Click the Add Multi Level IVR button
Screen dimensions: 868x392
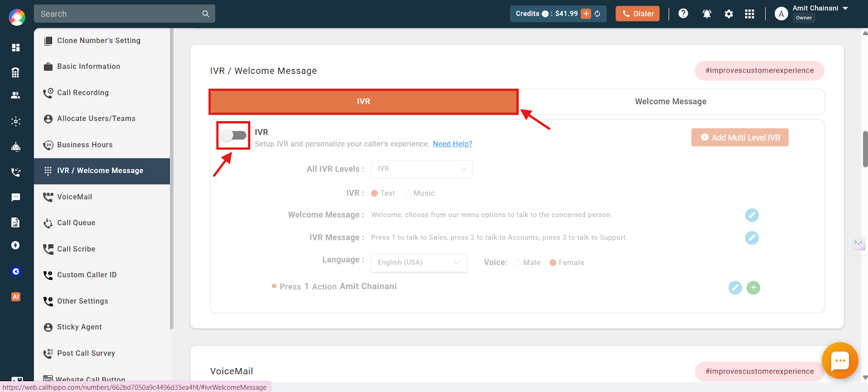click(x=740, y=137)
